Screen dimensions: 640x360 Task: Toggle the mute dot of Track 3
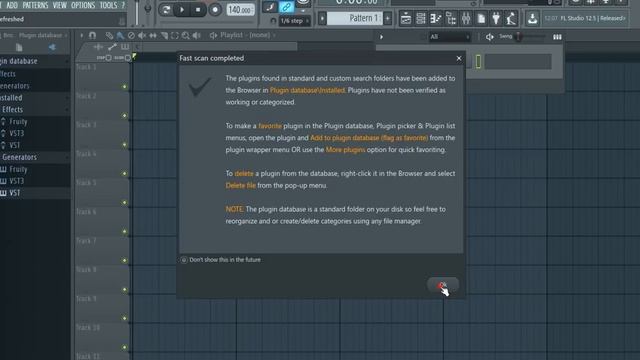coord(124,144)
